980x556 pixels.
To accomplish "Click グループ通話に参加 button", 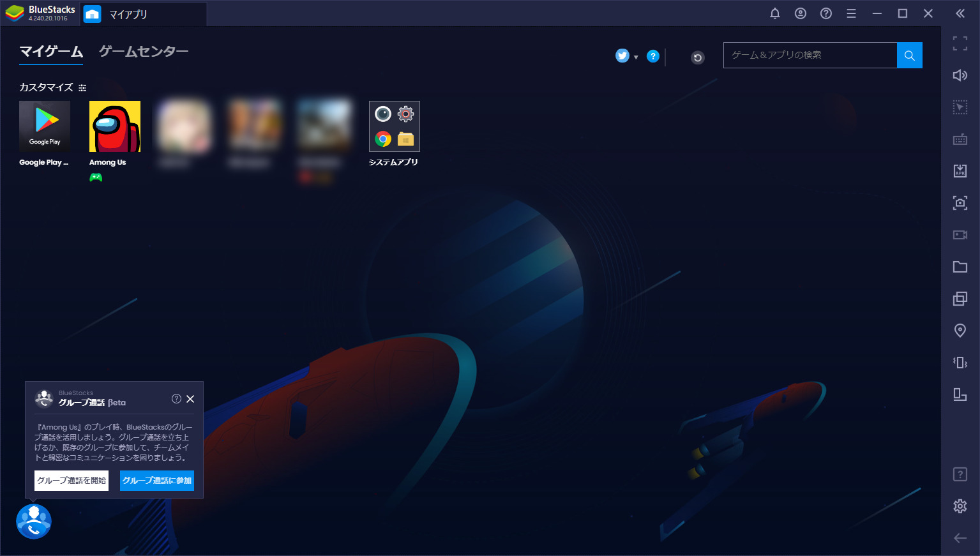I will coord(157,481).
